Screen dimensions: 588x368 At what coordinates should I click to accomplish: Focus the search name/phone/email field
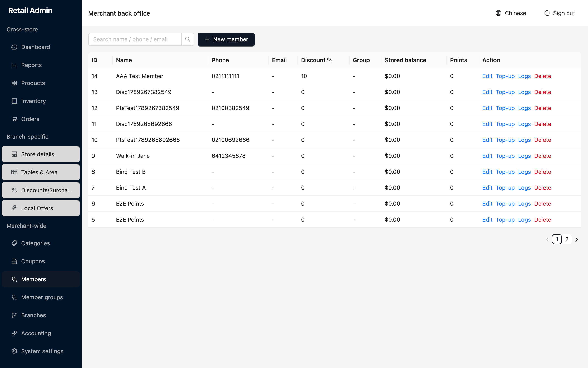[135, 39]
